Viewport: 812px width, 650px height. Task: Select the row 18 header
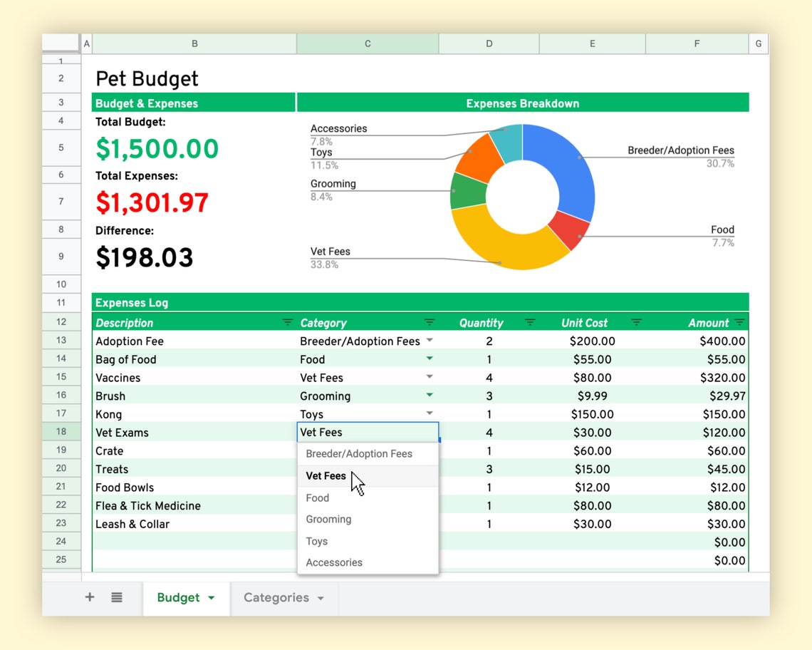[61, 432]
